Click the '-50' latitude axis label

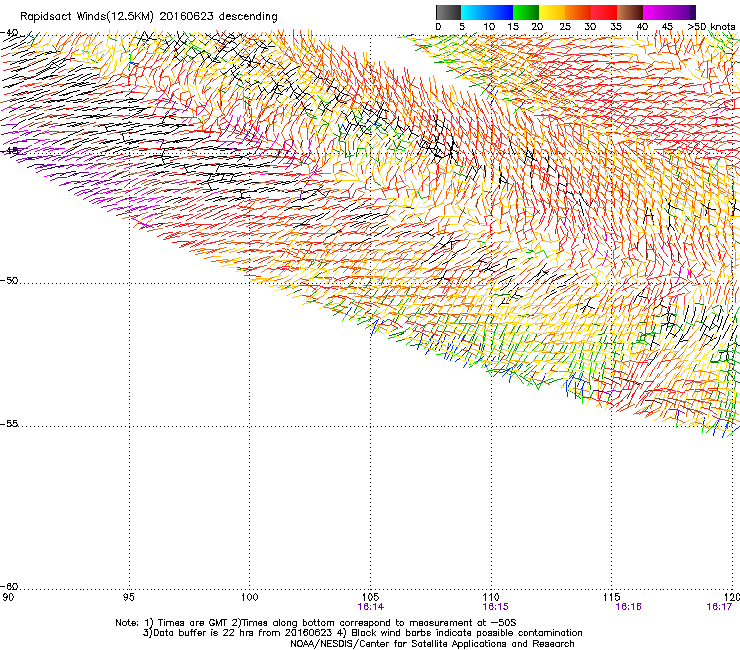(x=9, y=280)
